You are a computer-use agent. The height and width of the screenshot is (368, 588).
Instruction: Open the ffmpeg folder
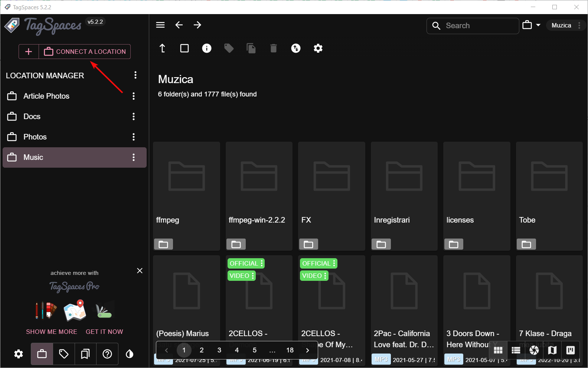click(x=186, y=196)
